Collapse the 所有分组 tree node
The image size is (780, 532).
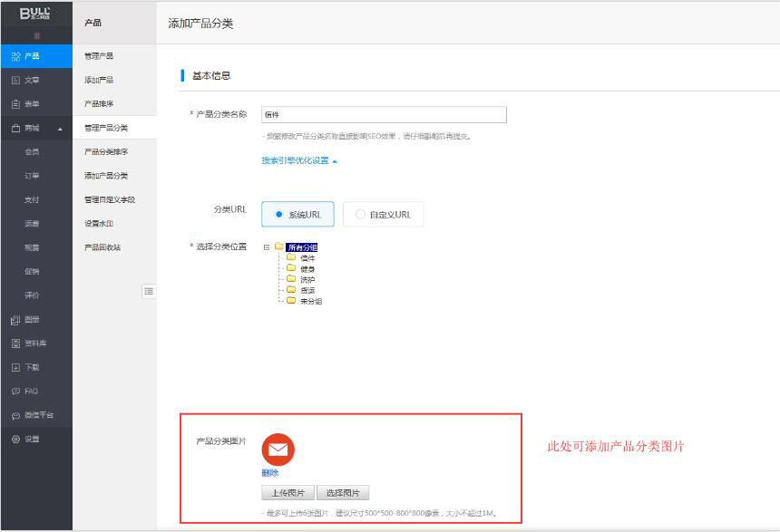[267, 247]
